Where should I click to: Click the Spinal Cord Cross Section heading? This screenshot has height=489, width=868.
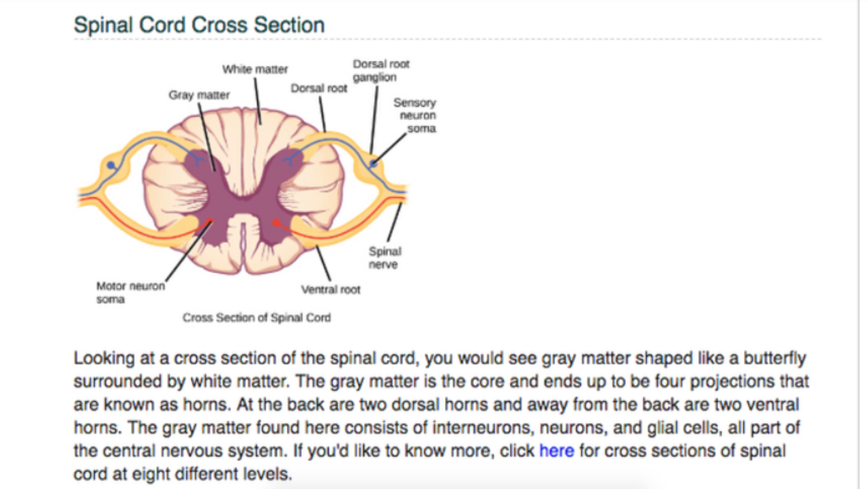[198, 25]
